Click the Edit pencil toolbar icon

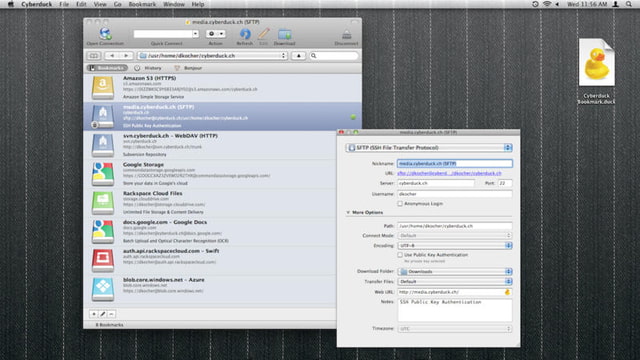click(264, 34)
